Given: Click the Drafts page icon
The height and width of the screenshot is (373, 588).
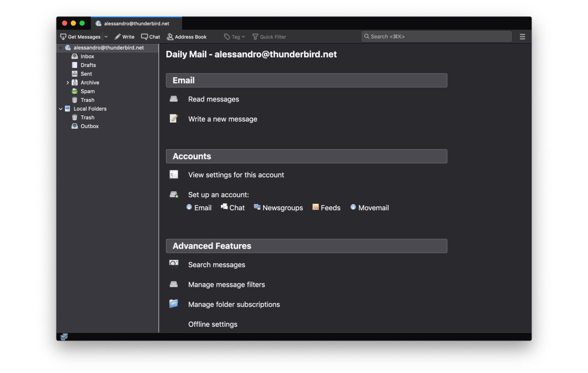Looking at the screenshot, I should tap(75, 65).
